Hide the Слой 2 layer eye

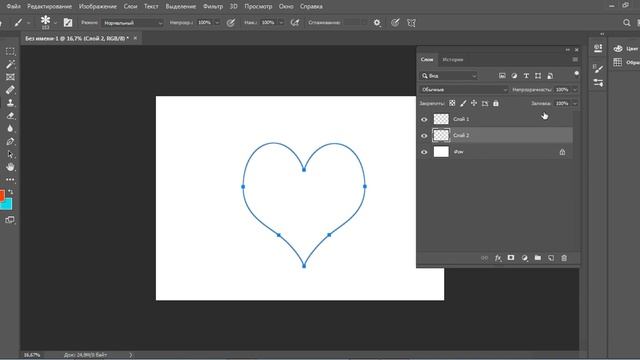[x=424, y=136]
